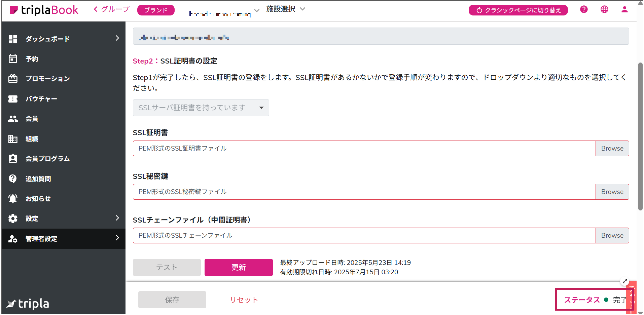Click the プロモーション gift icon
The width and height of the screenshot is (644, 315).
click(x=13, y=78)
